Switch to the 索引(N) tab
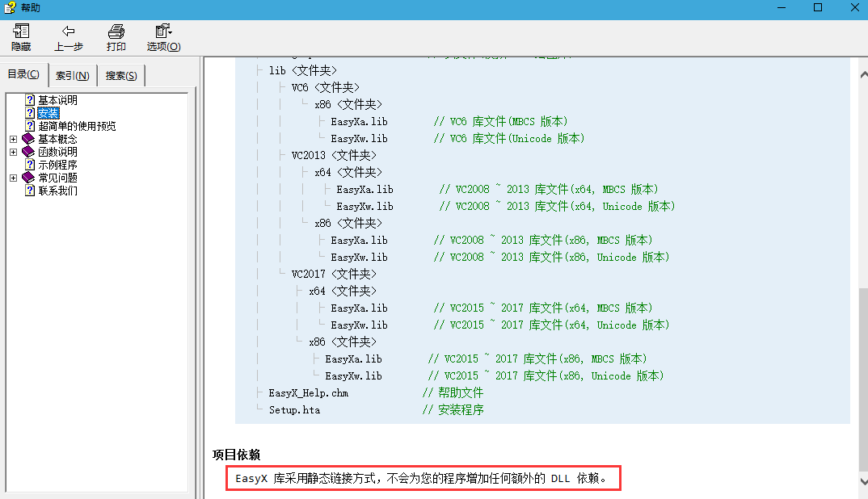Screen dimensions: 868x499 click(x=72, y=74)
